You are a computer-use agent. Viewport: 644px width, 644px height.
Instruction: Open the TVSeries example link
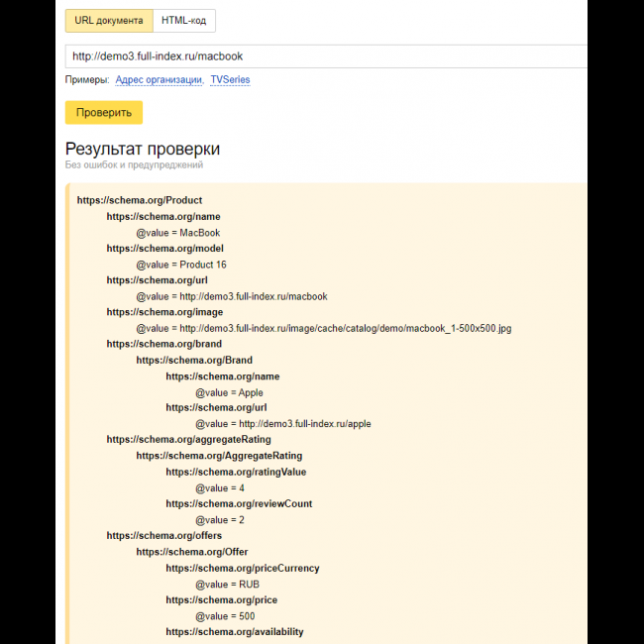click(x=230, y=80)
